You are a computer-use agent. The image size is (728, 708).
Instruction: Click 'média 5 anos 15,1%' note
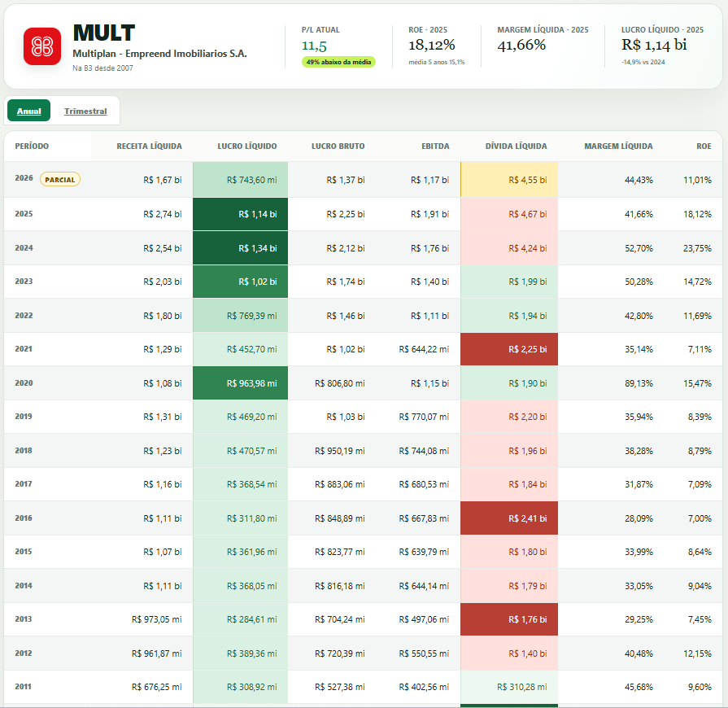[437, 62]
